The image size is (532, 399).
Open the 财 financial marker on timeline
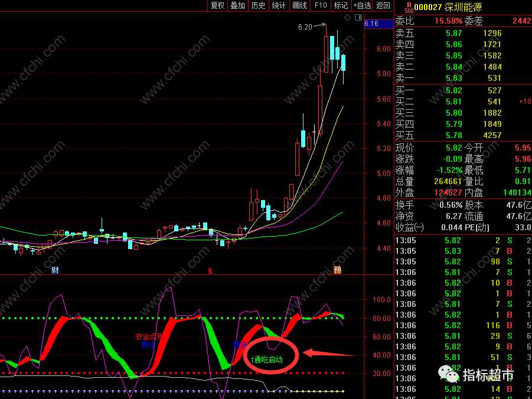[x=55, y=270]
